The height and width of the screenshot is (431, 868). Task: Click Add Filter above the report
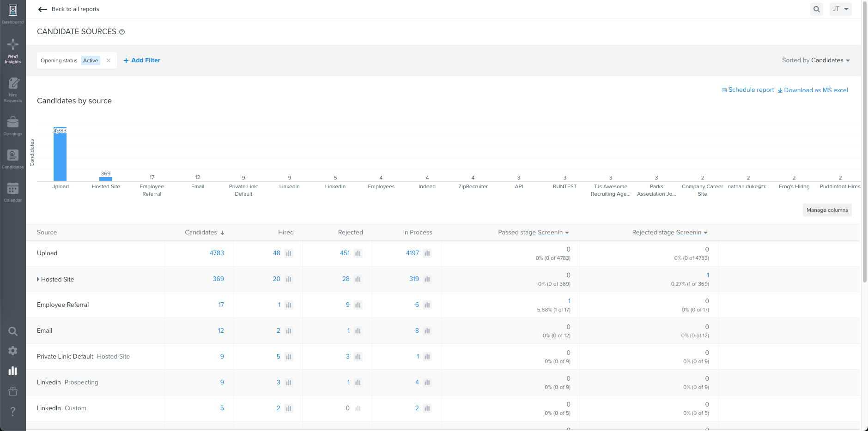142,60
